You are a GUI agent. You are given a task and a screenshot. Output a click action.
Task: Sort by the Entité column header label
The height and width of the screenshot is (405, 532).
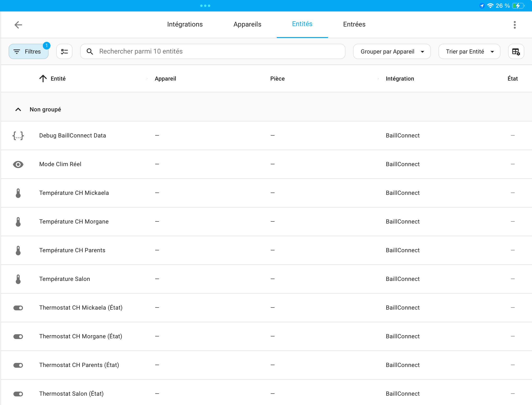pos(58,79)
